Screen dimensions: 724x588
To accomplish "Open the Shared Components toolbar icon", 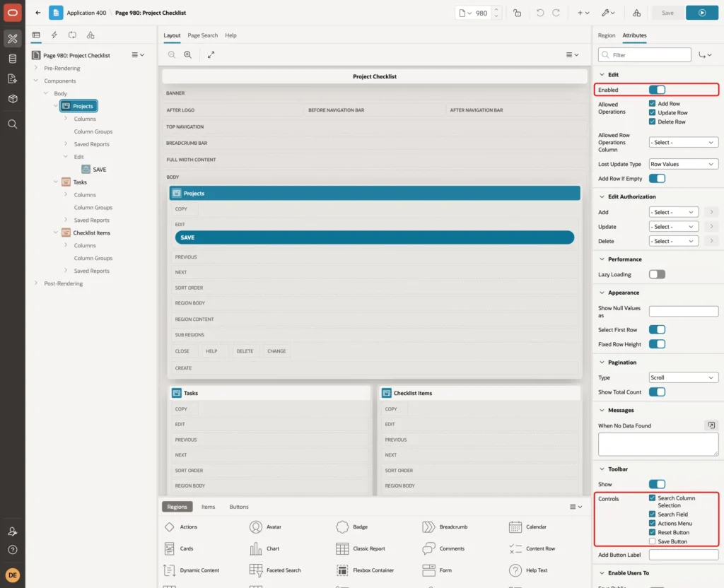I will [637, 13].
